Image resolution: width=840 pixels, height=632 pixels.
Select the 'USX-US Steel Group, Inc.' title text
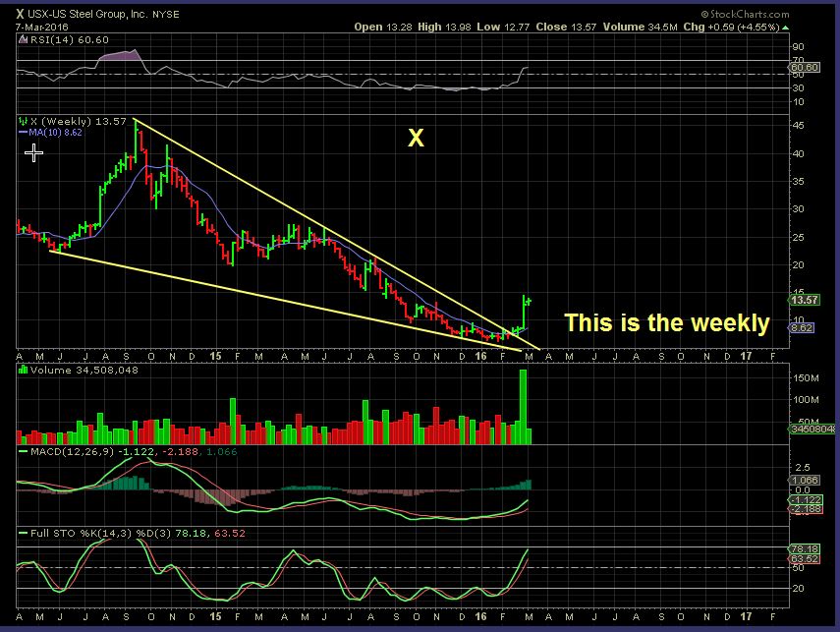87,14
